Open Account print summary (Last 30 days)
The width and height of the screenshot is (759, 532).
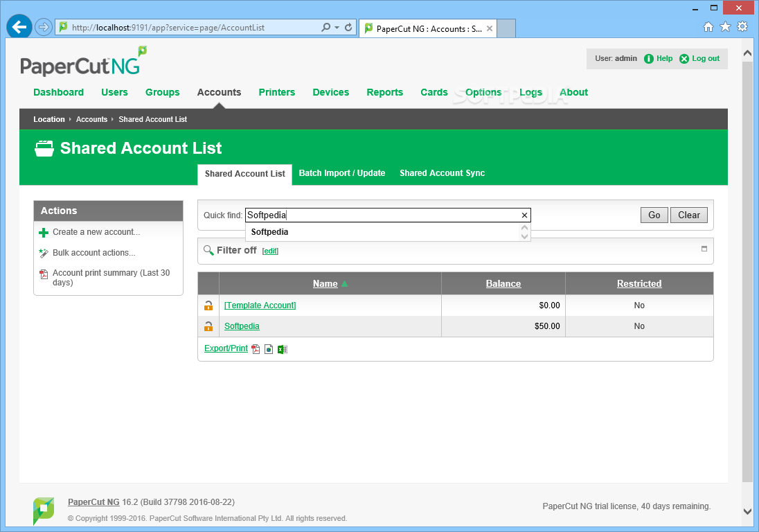click(111, 277)
